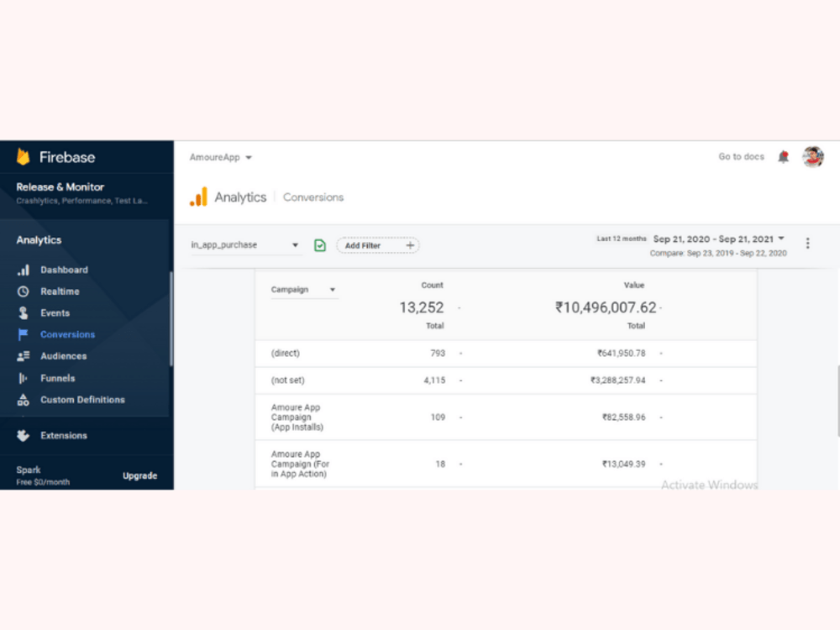This screenshot has width=840, height=630.
Task: Open Funnels in Analytics menu
Action: (x=58, y=378)
